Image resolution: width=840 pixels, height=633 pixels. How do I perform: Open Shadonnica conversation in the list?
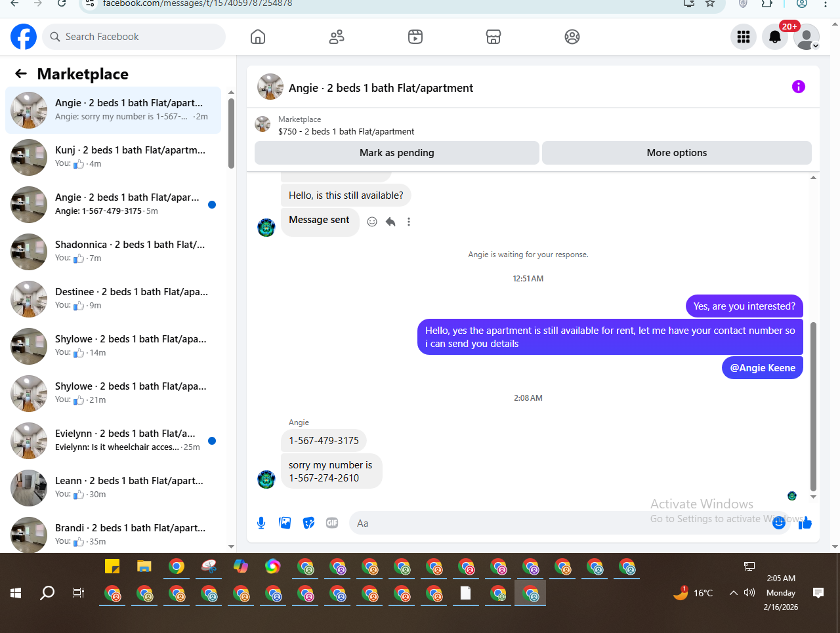(x=113, y=252)
